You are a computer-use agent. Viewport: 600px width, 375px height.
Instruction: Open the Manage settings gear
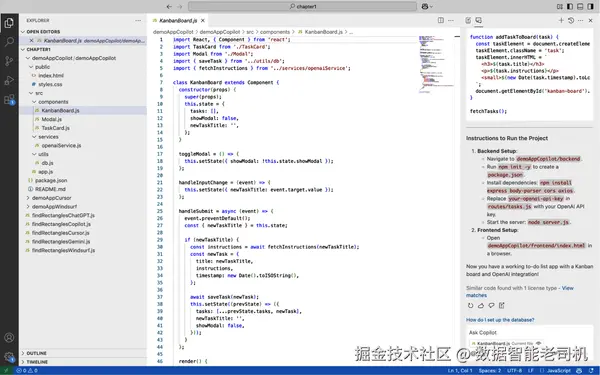pyautogui.click(x=9, y=357)
